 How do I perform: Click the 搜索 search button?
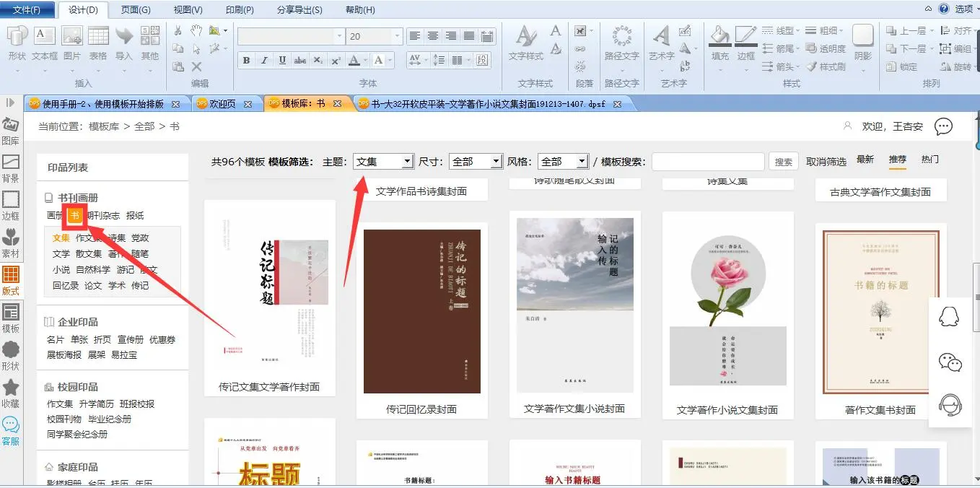pos(784,162)
